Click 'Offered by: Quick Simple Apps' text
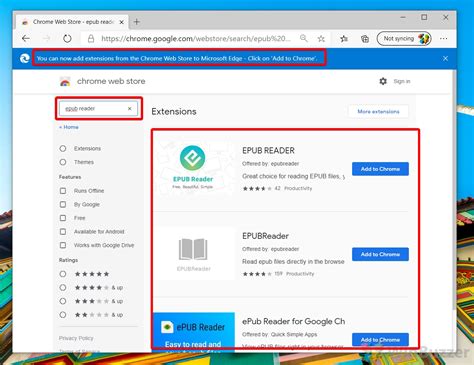 point(280,335)
